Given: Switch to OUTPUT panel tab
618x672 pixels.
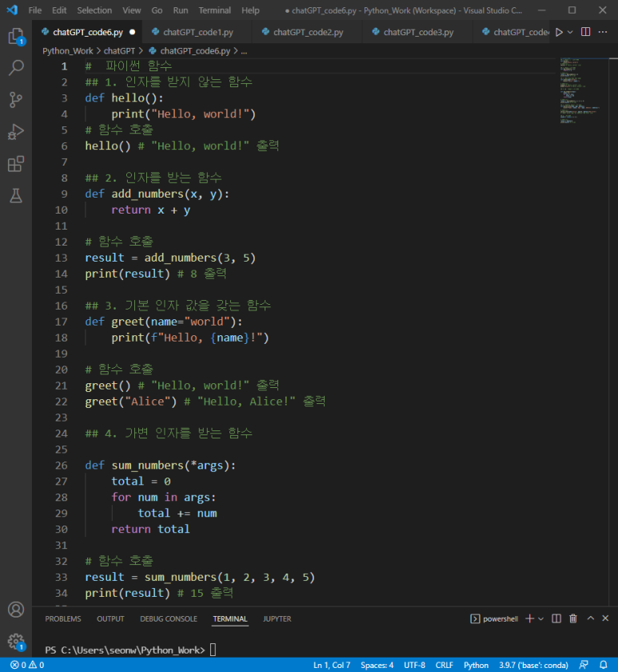Looking at the screenshot, I should (x=110, y=618).
